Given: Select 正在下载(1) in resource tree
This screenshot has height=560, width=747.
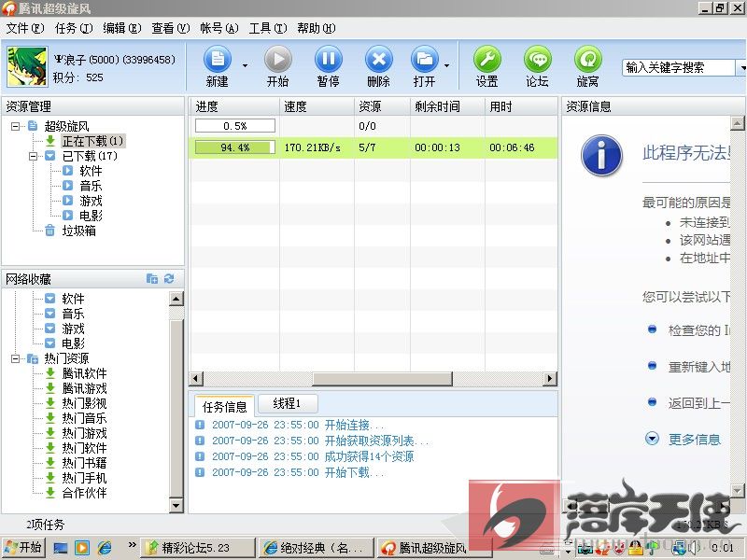Looking at the screenshot, I should 92,141.
